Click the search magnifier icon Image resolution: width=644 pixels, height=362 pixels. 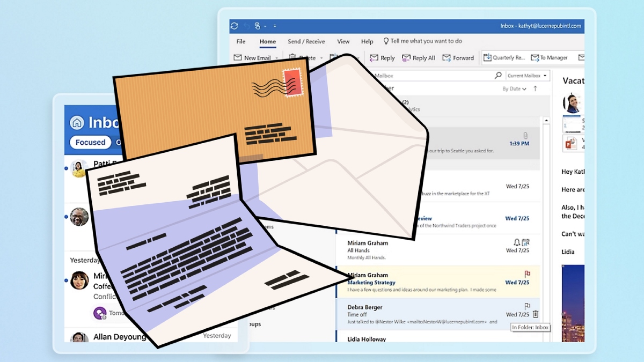tap(498, 76)
